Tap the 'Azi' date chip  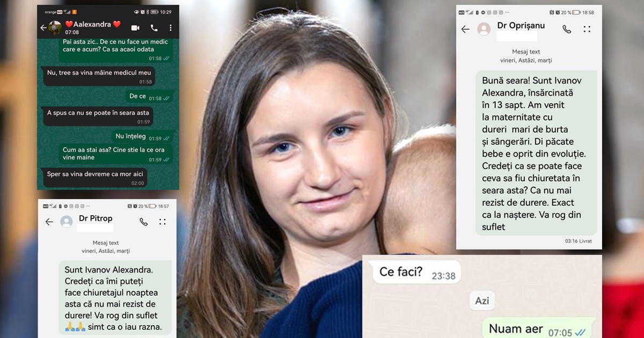pyautogui.click(x=482, y=301)
